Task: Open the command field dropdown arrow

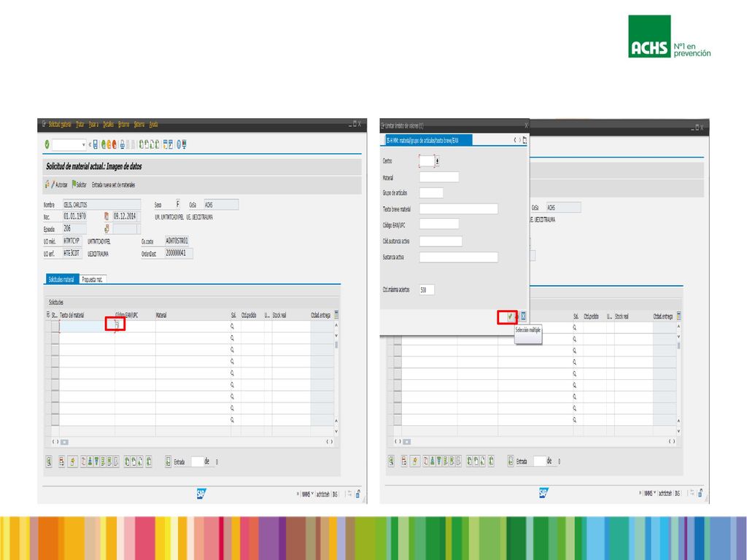Action: pyautogui.click(x=84, y=145)
